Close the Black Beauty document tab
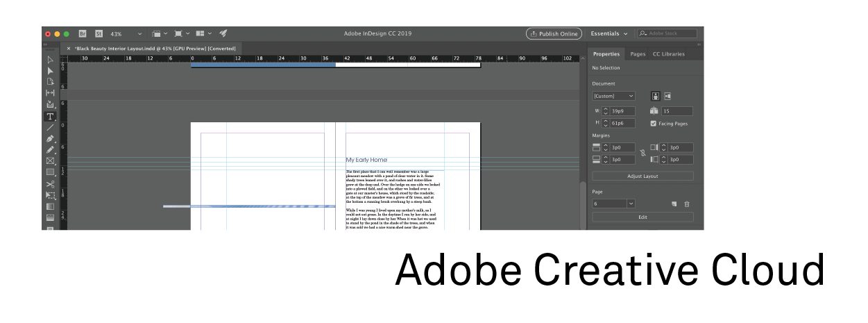 68,49
